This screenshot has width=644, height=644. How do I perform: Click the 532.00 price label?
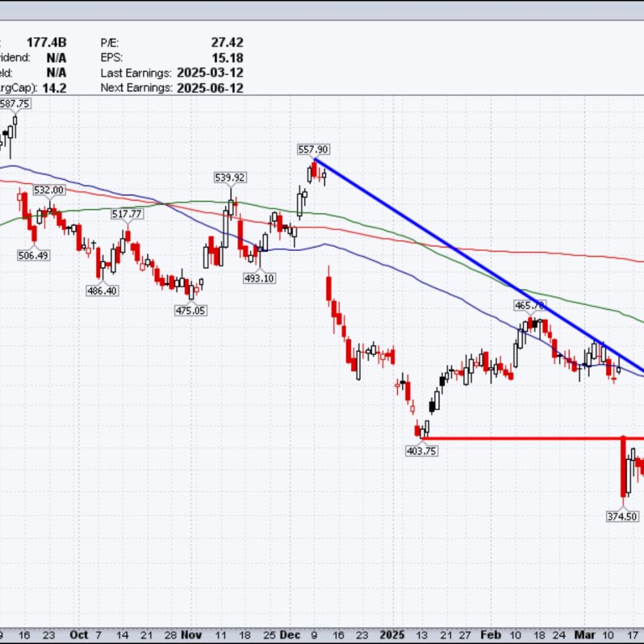coord(49,190)
